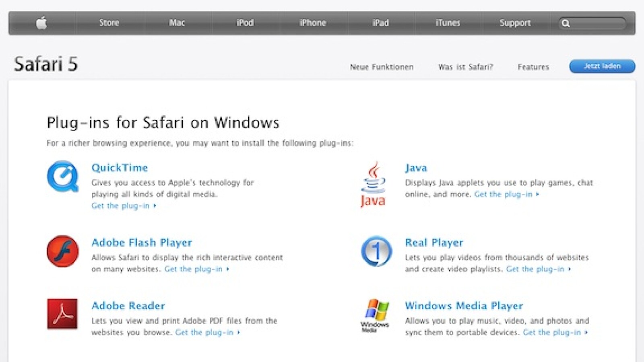Go to the iPod section
The image size is (644, 362).
245,23
